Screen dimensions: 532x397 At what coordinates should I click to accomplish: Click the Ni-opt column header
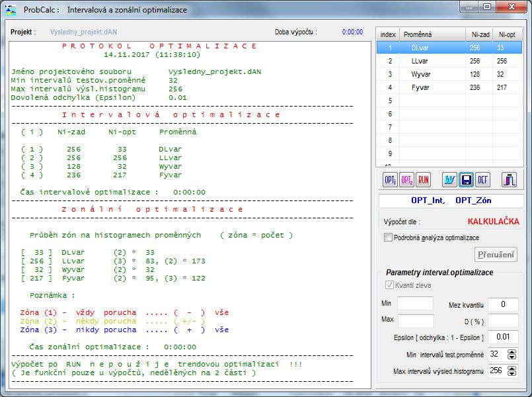point(508,34)
